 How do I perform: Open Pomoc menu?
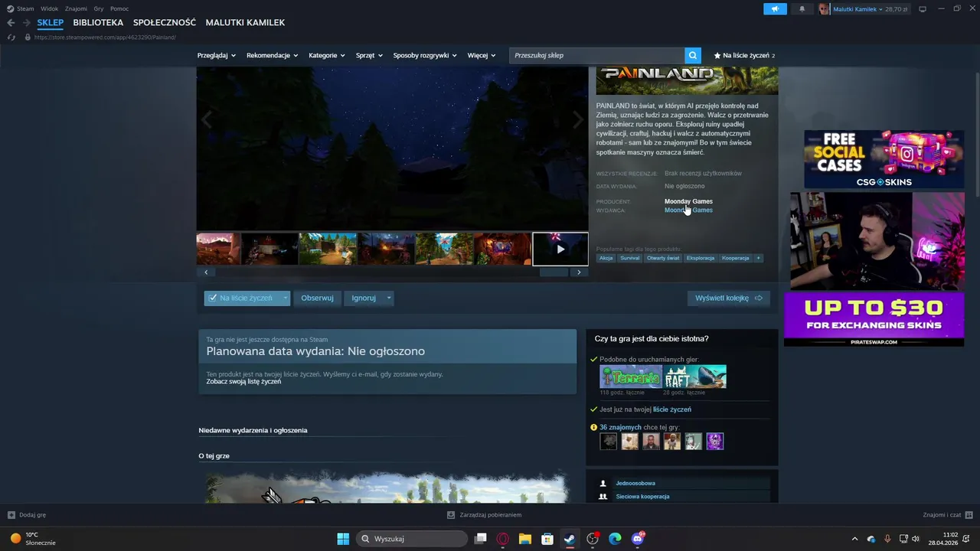coord(119,8)
